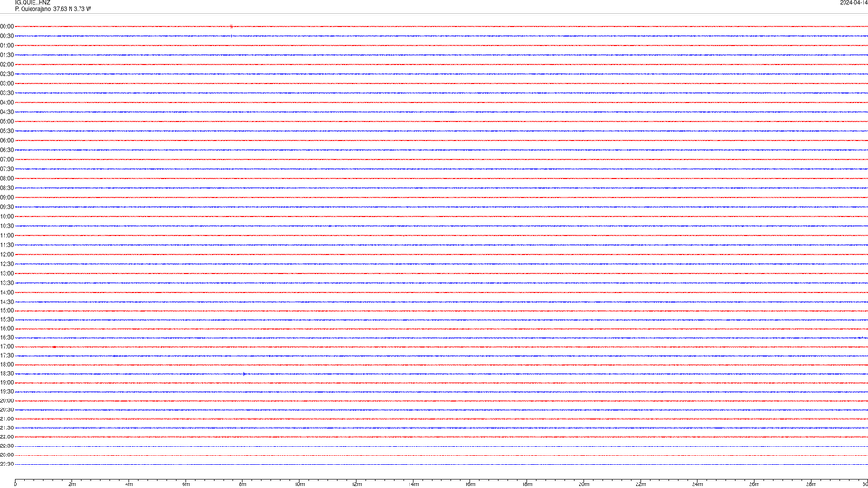Click the "17:30" trace time label
This screenshot has height=488, width=868.
pyautogui.click(x=6, y=356)
